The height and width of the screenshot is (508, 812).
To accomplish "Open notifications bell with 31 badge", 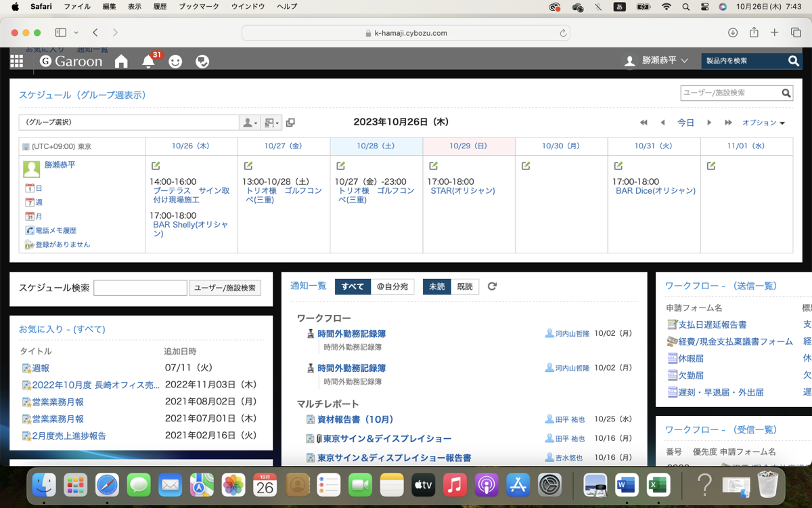I will (x=148, y=62).
